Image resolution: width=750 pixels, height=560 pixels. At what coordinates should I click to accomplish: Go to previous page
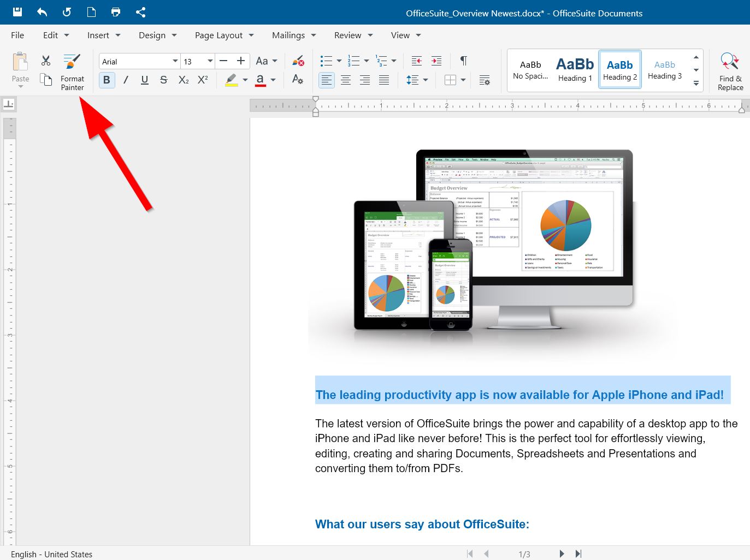pos(486,553)
